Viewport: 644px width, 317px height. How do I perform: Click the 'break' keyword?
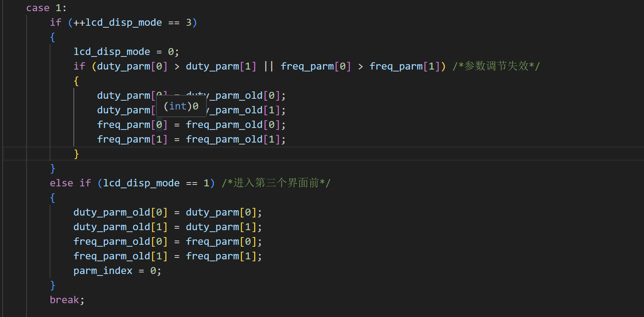pyautogui.click(x=64, y=300)
